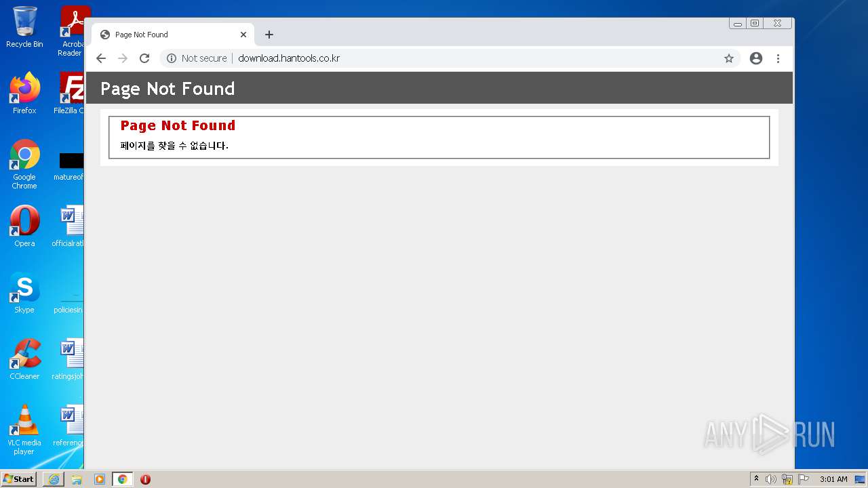Open Chrome's three-dot menu

778,58
